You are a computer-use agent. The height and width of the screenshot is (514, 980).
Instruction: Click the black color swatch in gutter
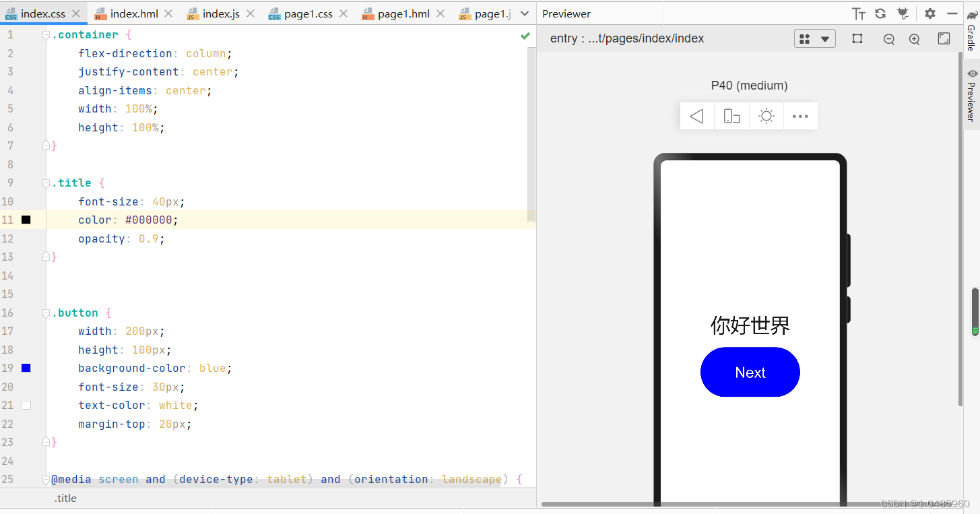coord(26,220)
